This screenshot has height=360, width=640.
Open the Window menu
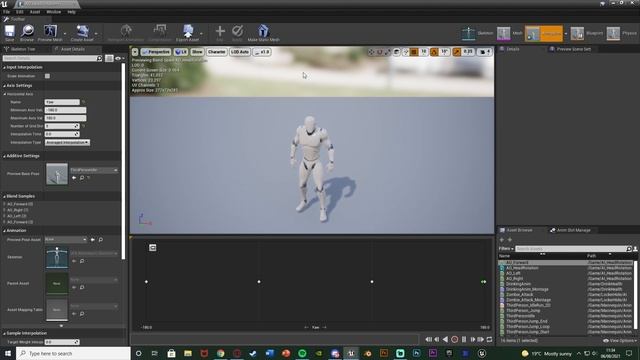coord(53,12)
